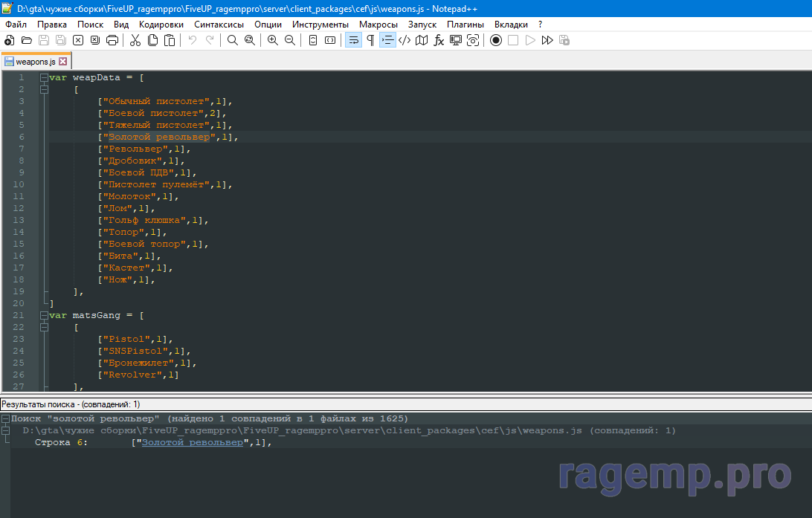The width and height of the screenshot is (812, 518).
Task: Toggle Show All Characters pilcrow button
Action: pyautogui.click(x=370, y=40)
